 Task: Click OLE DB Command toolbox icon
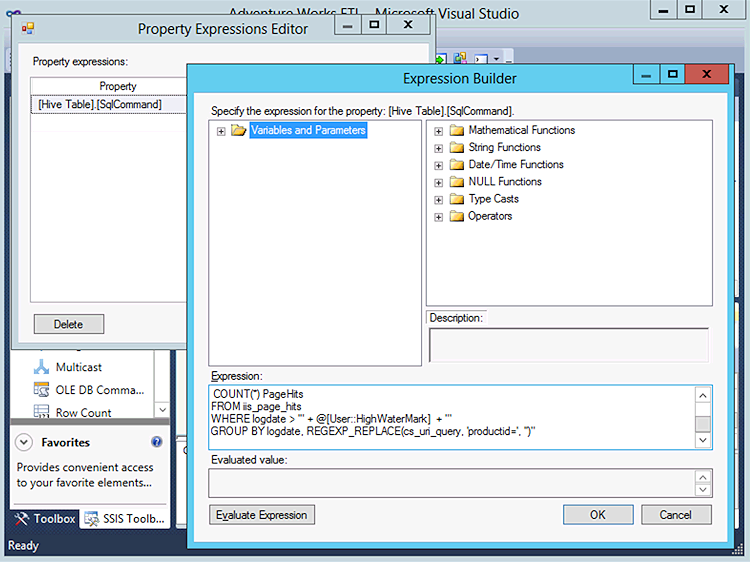tap(42, 390)
